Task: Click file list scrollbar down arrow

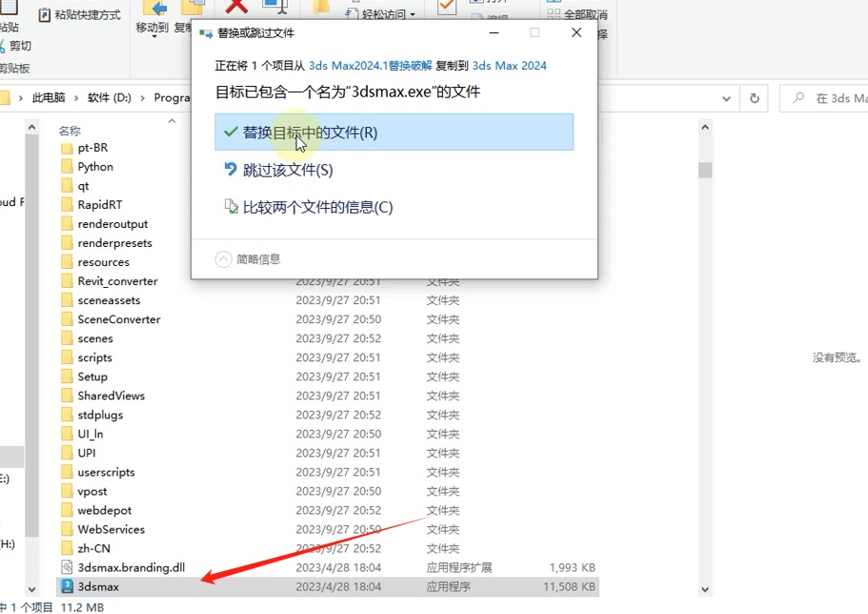Action: pos(705,589)
